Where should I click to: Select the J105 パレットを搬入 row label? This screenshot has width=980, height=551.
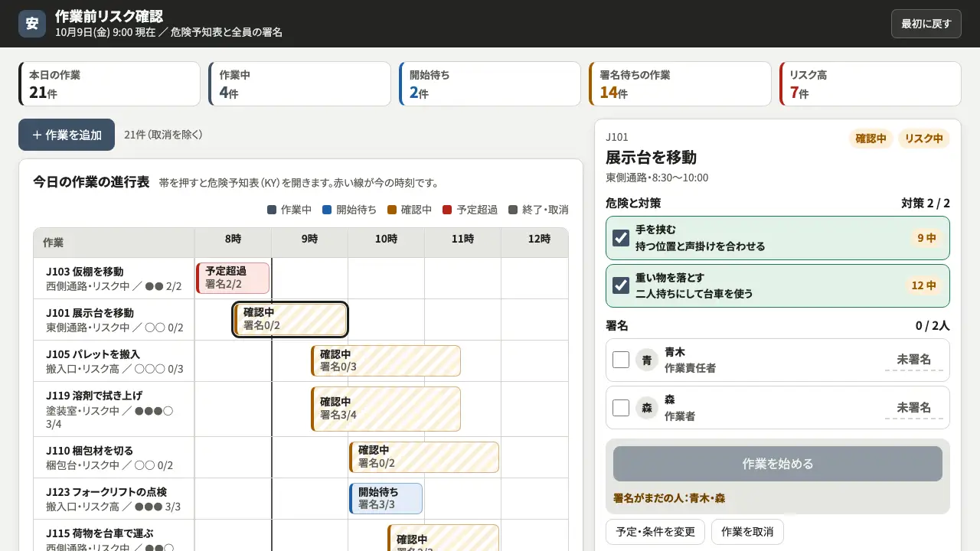114,361
